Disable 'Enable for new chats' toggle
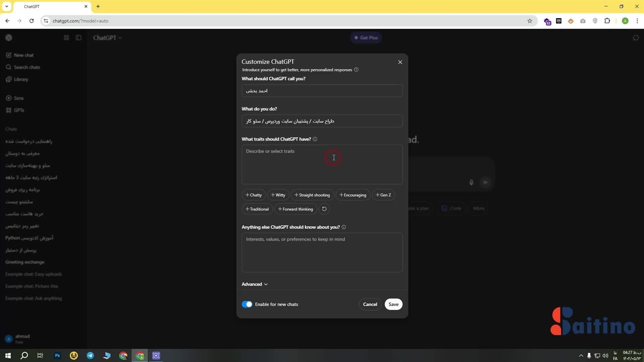This screenshot has width=644, height=362. click(x=247, y=304)
